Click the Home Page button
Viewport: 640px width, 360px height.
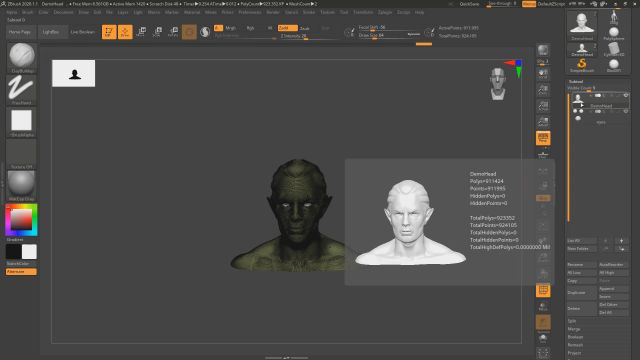coord(20,32)
